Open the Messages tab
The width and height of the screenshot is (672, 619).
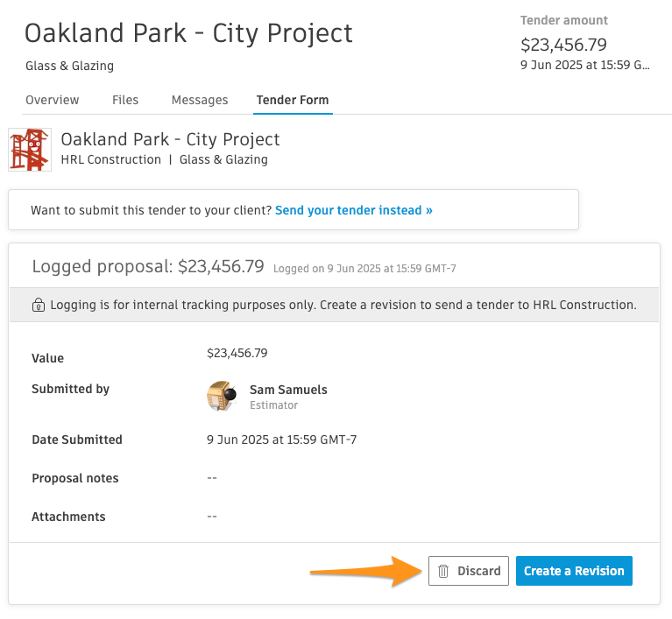click(x=200, y=100)
